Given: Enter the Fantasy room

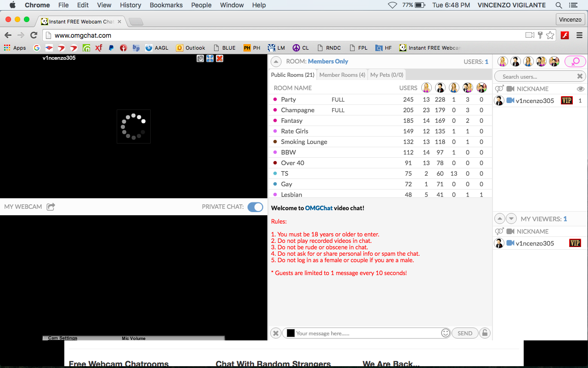Looking at the screenshot, I should coord(380,121).
